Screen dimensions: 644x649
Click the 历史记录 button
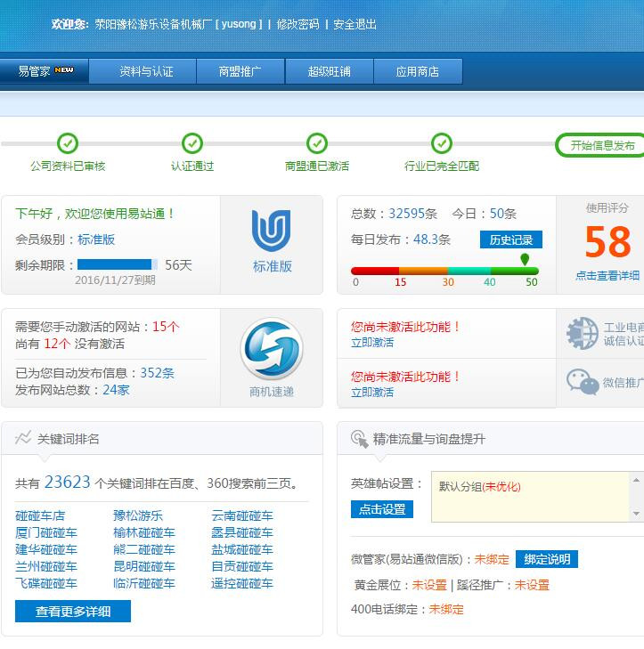[x=510, y=239]
